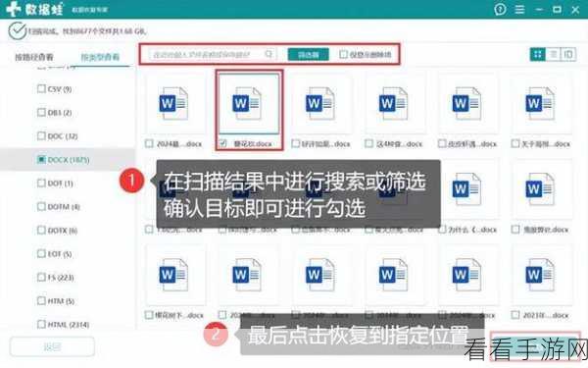The height and width of the screenshot is (368, 588).
Task: Select the DOCX row in the type list
Action: [68, 160]
